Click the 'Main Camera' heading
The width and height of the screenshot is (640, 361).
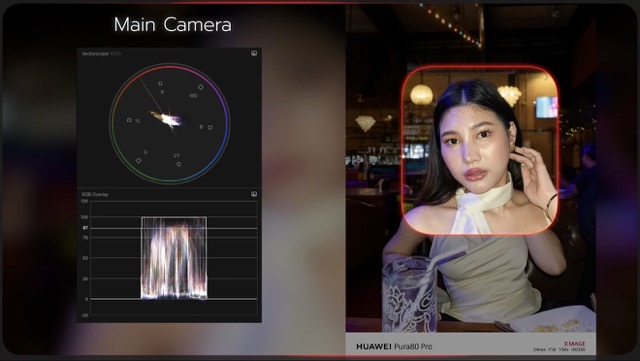(173, 25)
